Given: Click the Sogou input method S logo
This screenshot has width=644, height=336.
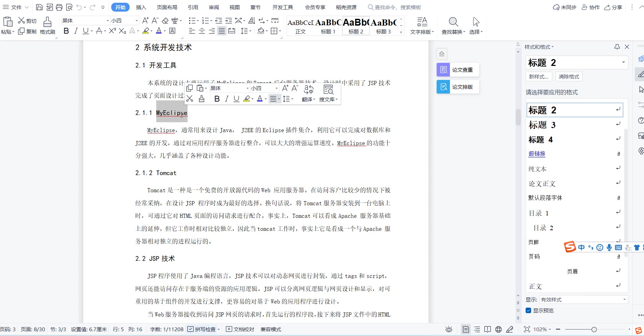Looking at the screenshot, I should point(570,247).
